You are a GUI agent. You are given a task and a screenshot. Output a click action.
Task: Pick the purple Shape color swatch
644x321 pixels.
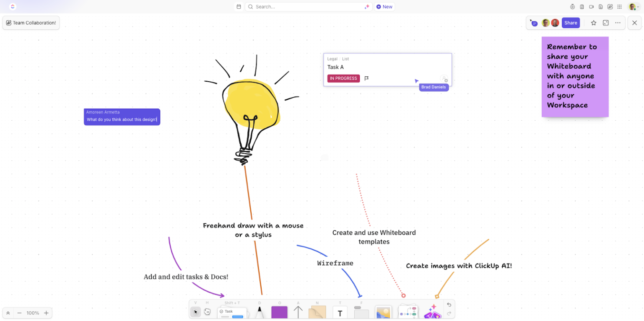coord(280,312)
